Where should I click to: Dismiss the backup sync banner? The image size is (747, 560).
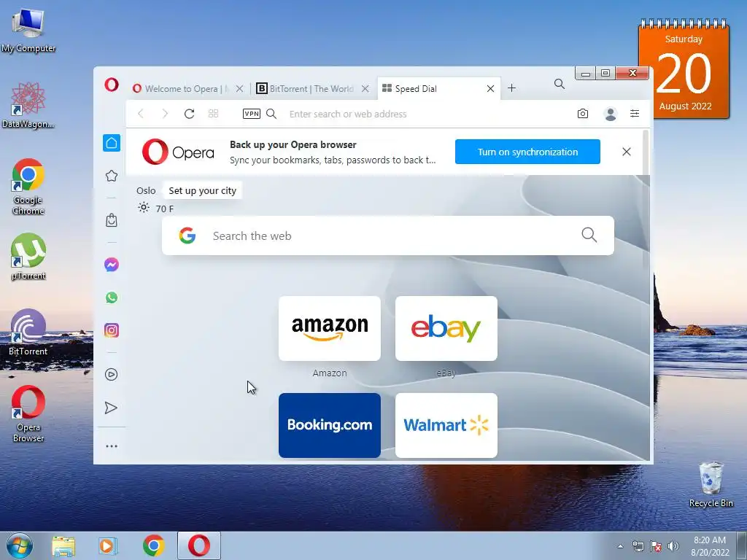[627, 152]
